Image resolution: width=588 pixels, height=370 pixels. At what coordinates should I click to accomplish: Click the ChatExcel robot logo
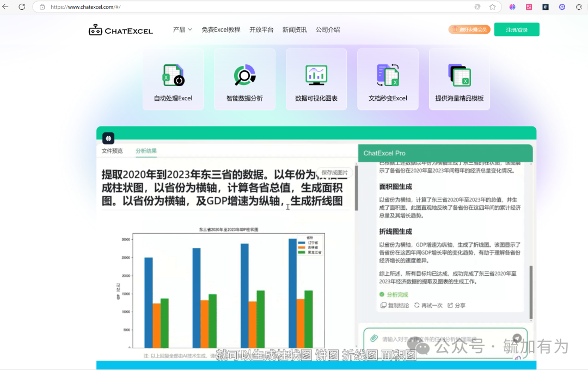pos(95,29)
